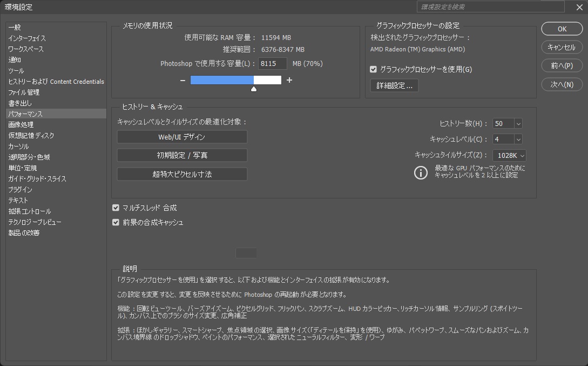This screenshot has height=366, width=588.
Task: Select 透明部分・色域 category
Action: pos(56,157)
